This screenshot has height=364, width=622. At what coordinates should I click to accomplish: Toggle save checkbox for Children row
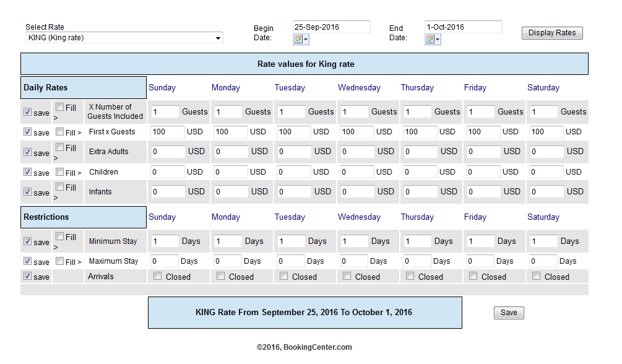(x=27, y=171)
